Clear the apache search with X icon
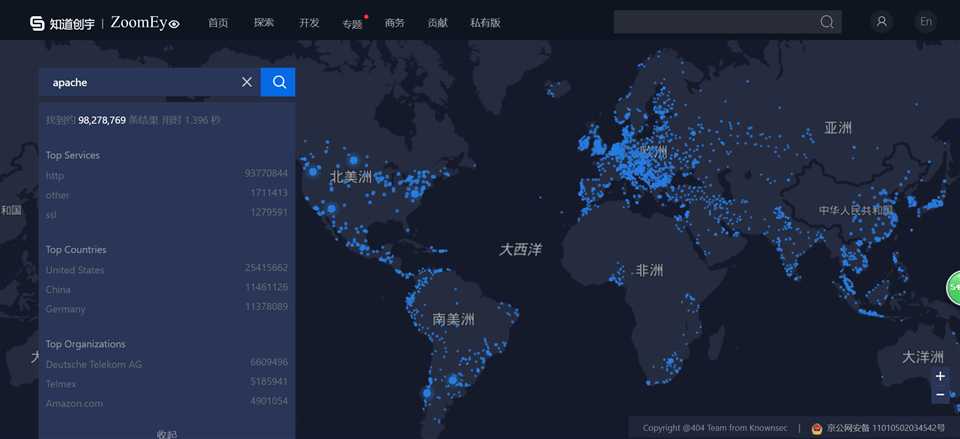960x439 pixels. coord(247,82)
